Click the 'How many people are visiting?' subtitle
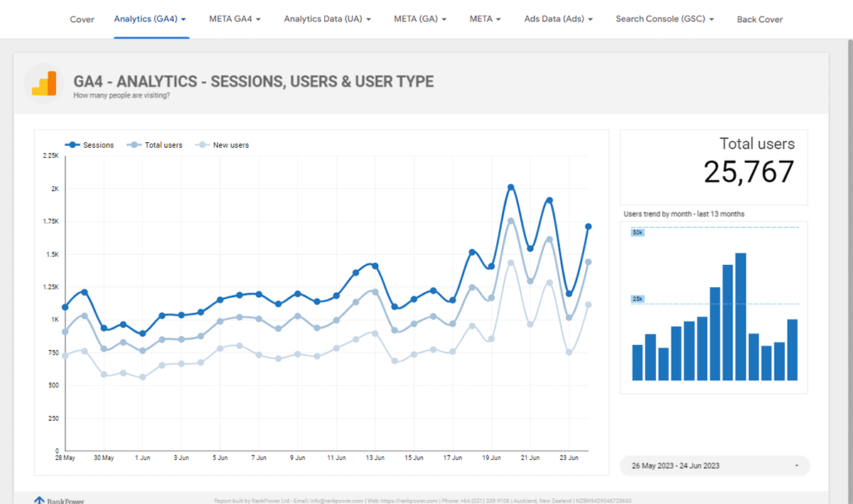853x504 pixels. pyautogui.click(x=122, y=95)
